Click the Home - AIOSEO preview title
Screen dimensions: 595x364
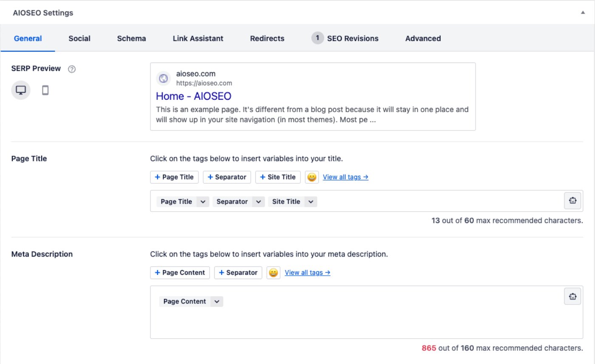click(x=193, y=96)
